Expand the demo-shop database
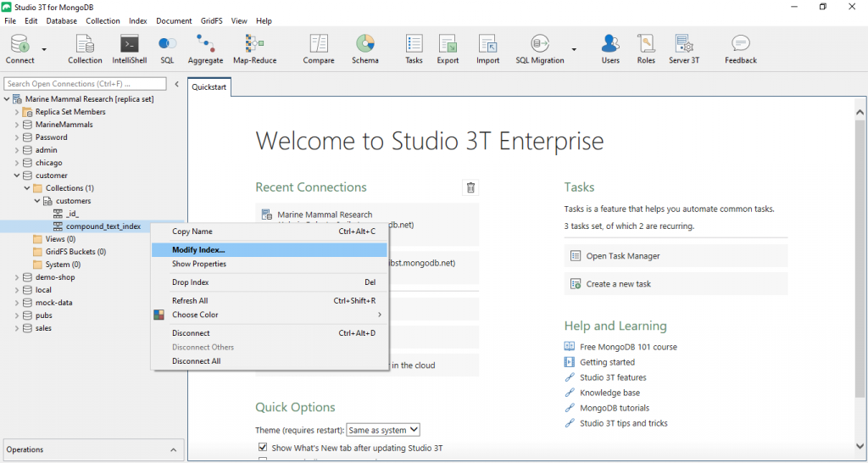This screenshot has height=463, width=868. point(17,277)
